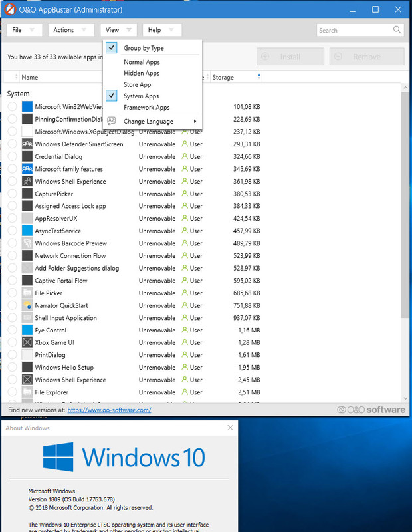This screenshot has height=532, width=412.
Task: Click the System group header
Action: 19,94
